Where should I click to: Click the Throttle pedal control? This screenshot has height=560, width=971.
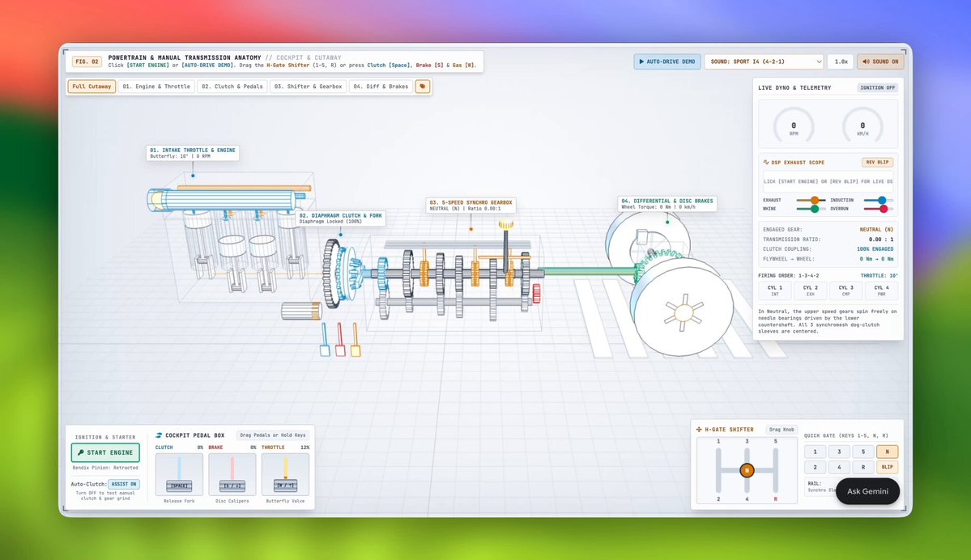[x=286, y=474]
